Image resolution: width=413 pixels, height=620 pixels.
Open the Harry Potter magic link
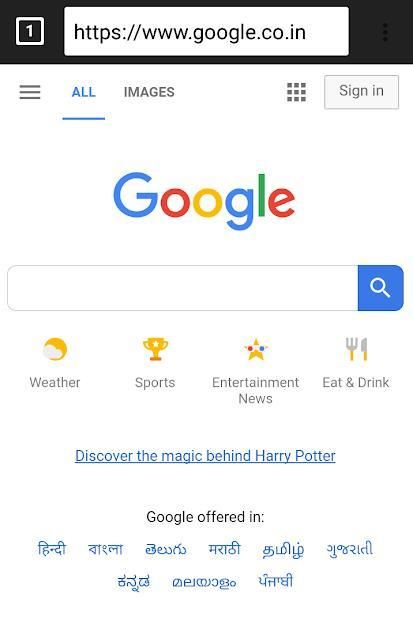(x=205, y=456)
